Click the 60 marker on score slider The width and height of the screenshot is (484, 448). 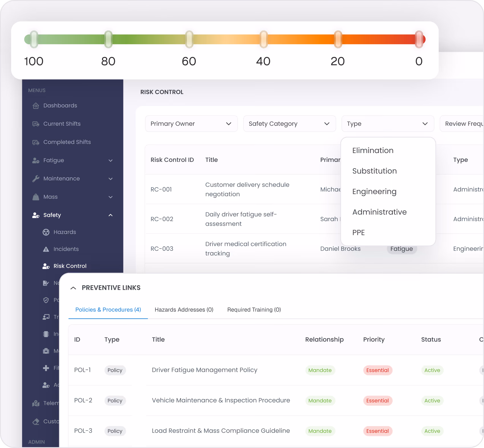tap(189, 39)
